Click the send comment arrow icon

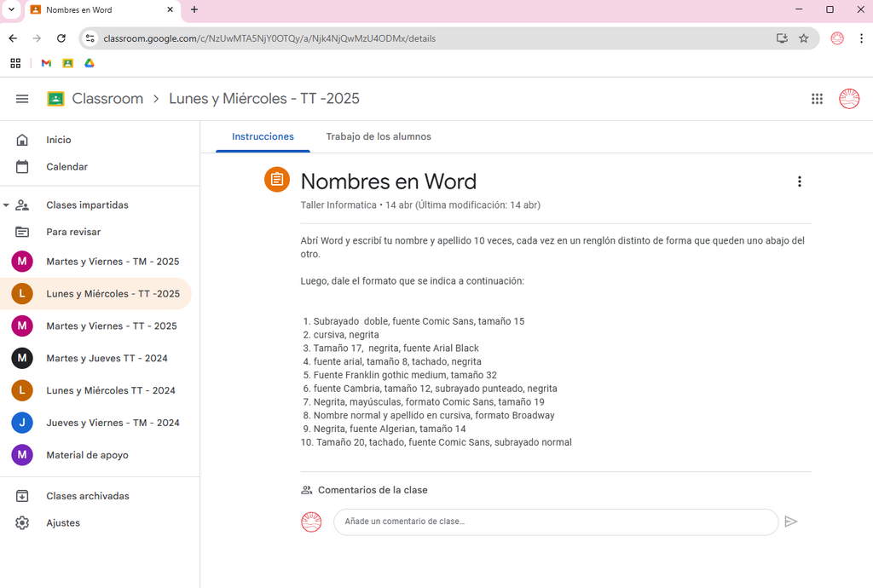coord(790,522)
